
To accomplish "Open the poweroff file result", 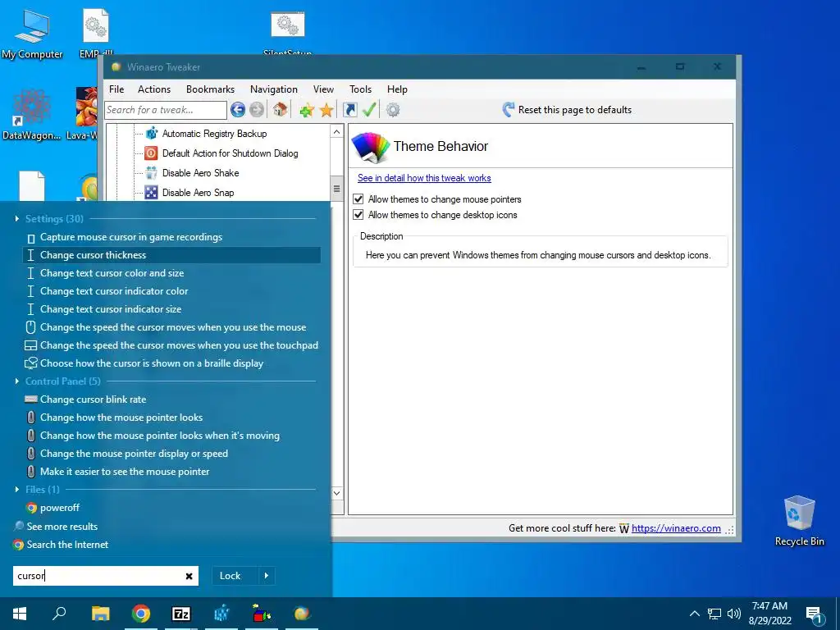I will 171,507.
